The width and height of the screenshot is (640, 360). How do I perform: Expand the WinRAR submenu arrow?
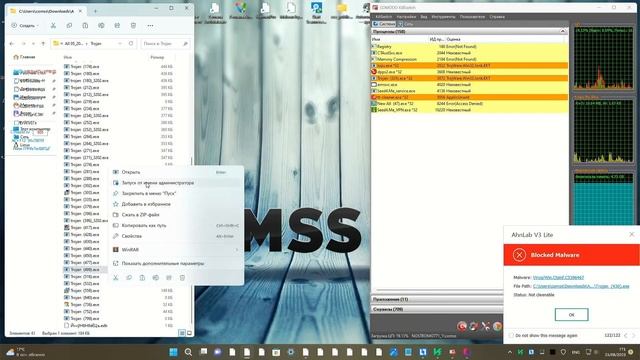coord(237,249)
